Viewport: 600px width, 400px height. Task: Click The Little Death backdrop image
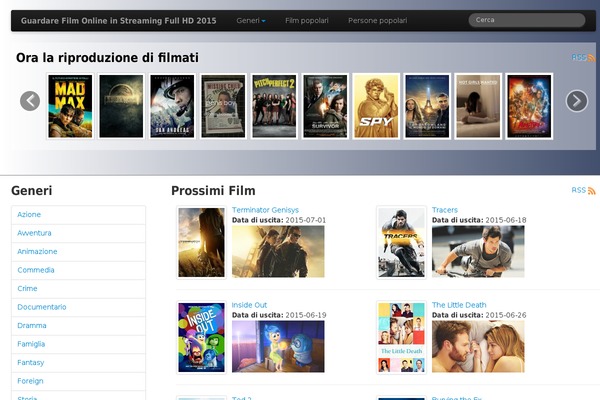coord(478,346)
